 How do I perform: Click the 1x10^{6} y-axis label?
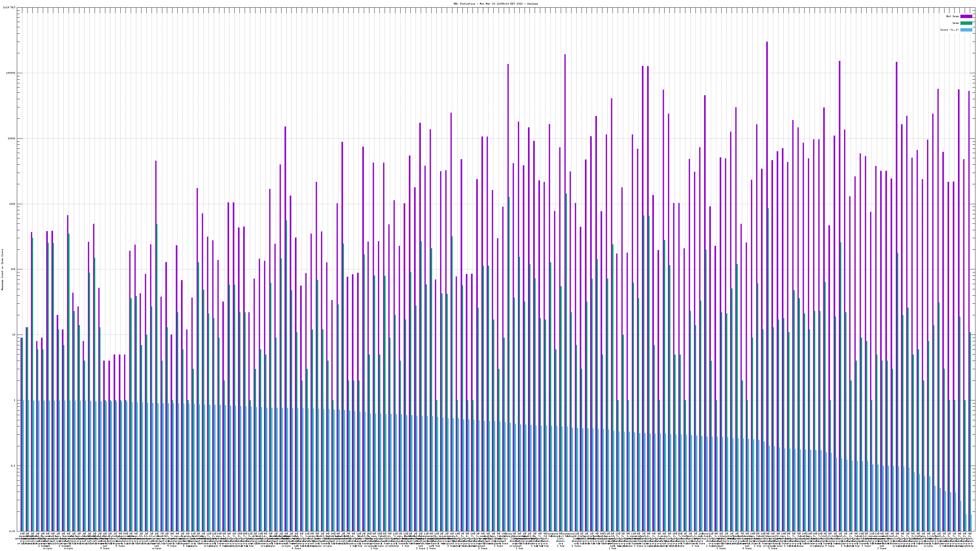coord(9,7)
